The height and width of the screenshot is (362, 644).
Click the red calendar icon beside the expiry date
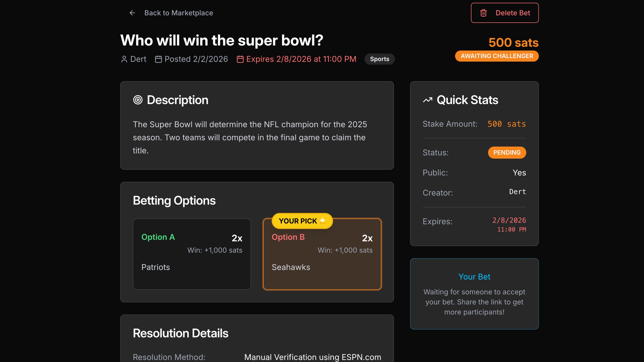tap(240, 59)
